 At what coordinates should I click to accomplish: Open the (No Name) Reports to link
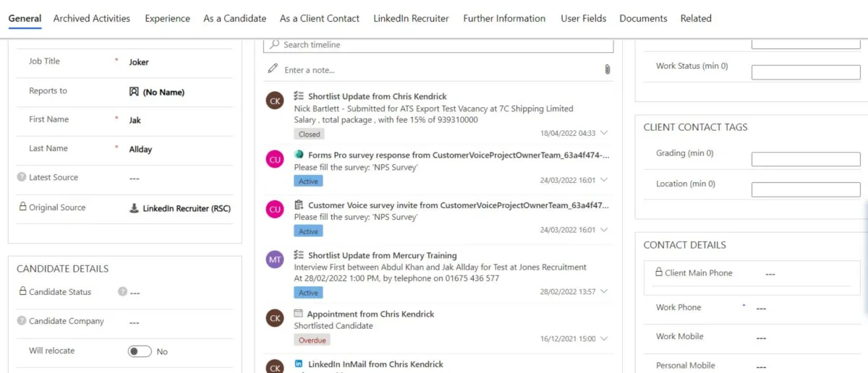pos(163,92)
